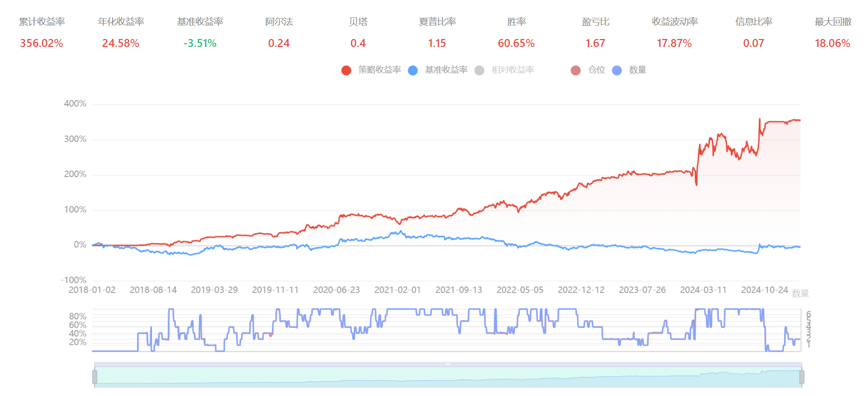Image resolution: width=868 pixels, height=396 pixels.
Task: Click the red 策略收益率 legend dot
Action: 346,70
